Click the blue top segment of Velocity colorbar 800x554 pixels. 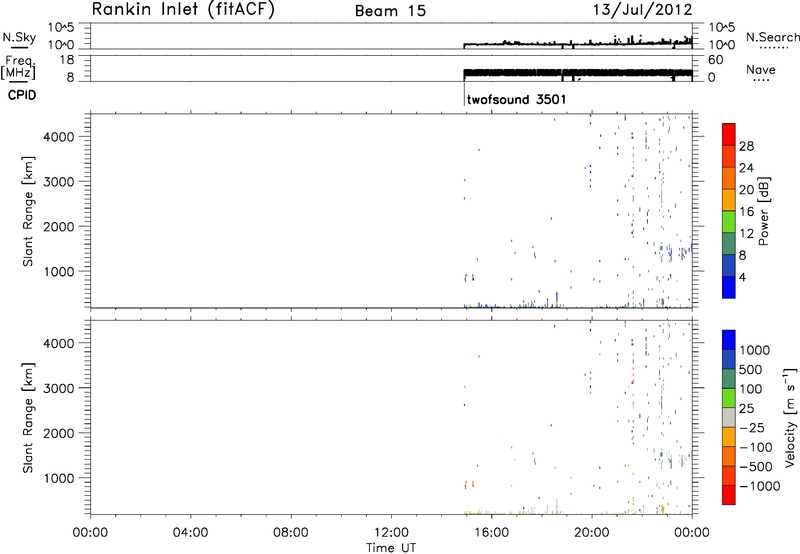tap(729, 340)
